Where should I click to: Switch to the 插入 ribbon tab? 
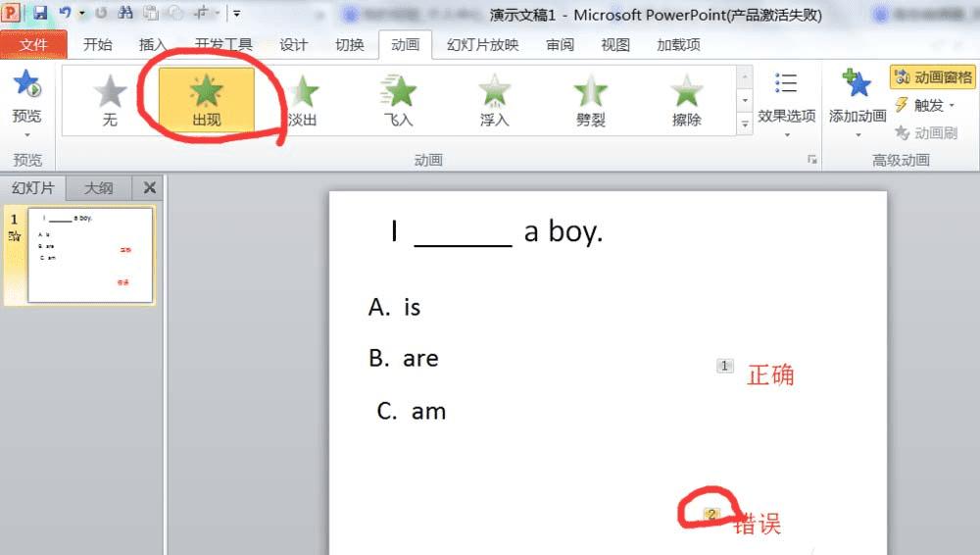pos(153,44)
